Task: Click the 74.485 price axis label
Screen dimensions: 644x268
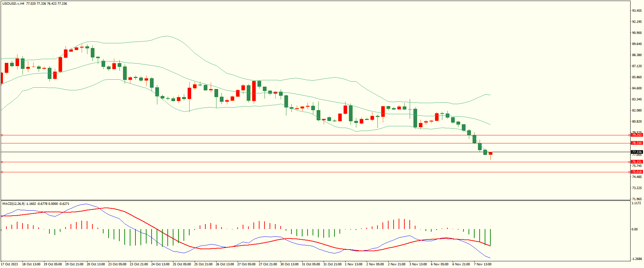Action: pos(637,177)
